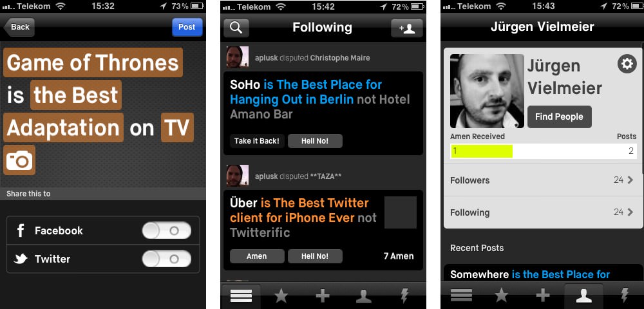Select the person tab in Following screen
The image size is (644, 309).
(x=363, y=295)
